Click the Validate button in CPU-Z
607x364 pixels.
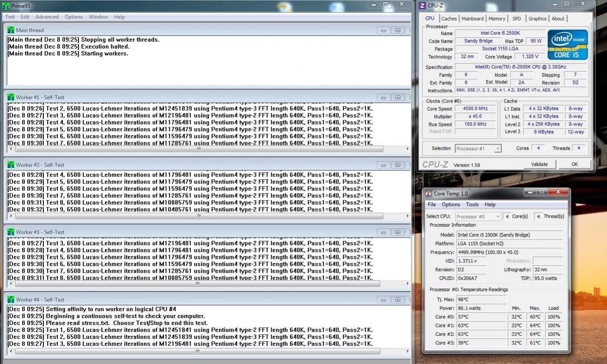pyautogui.click(x=539, y=164)
